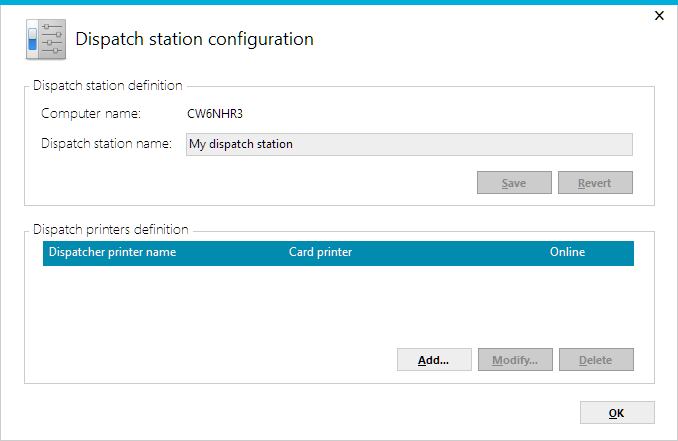The width and height of the screenshot is (678, 441).
Task: Click the Card printer column header
Action: click(x=320, y=253)
